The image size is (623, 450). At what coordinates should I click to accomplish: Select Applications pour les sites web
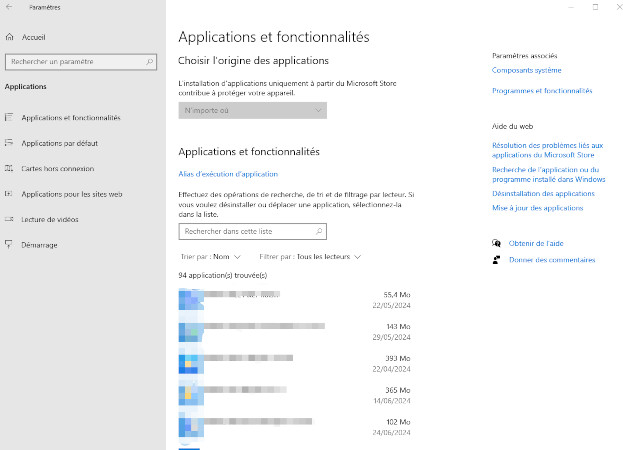72,194
